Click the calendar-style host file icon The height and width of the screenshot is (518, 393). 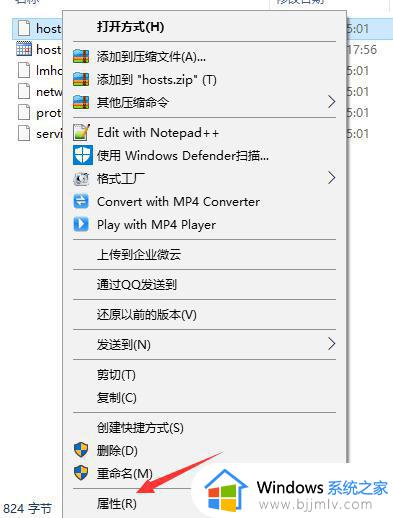[x=24, y=49]
